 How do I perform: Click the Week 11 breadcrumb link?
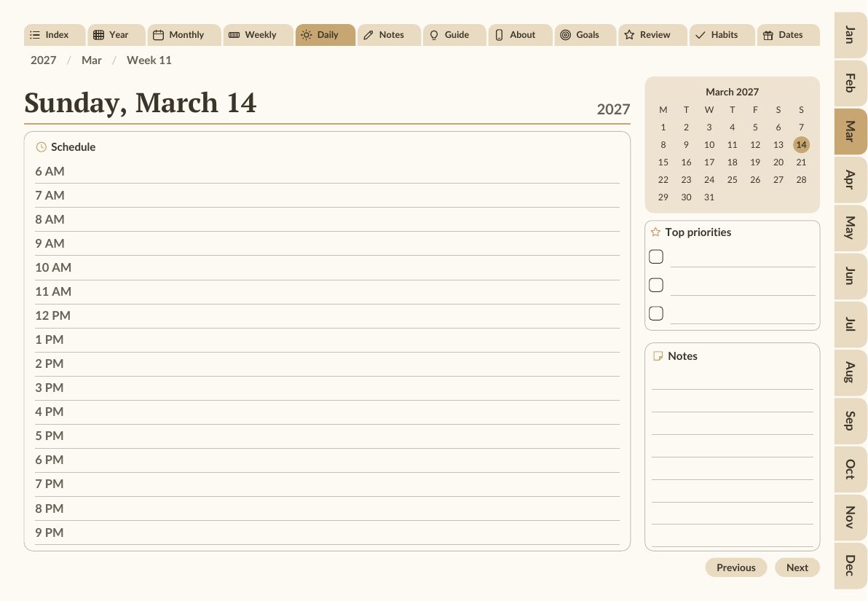coord(149,60)
